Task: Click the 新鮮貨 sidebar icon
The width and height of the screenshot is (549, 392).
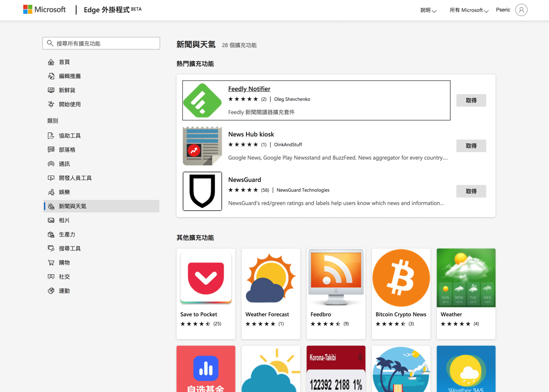Action: point(51,90)
